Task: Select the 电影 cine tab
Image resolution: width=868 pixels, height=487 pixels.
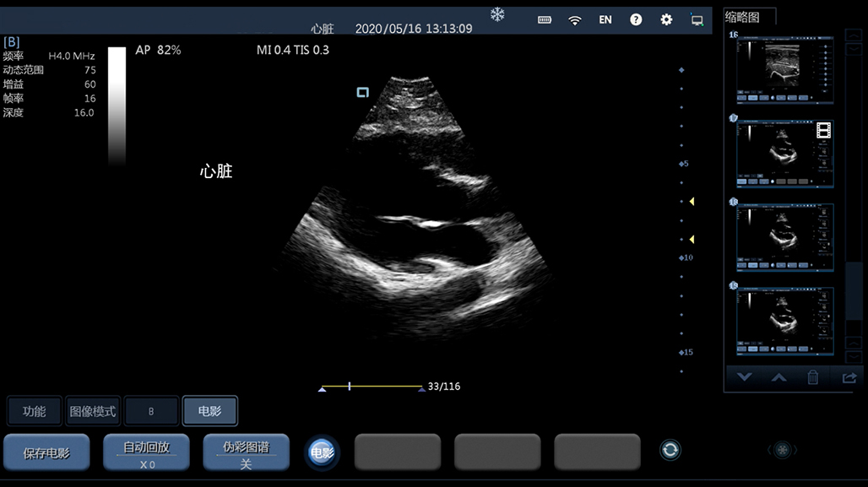Action: (x=209, y=411)
